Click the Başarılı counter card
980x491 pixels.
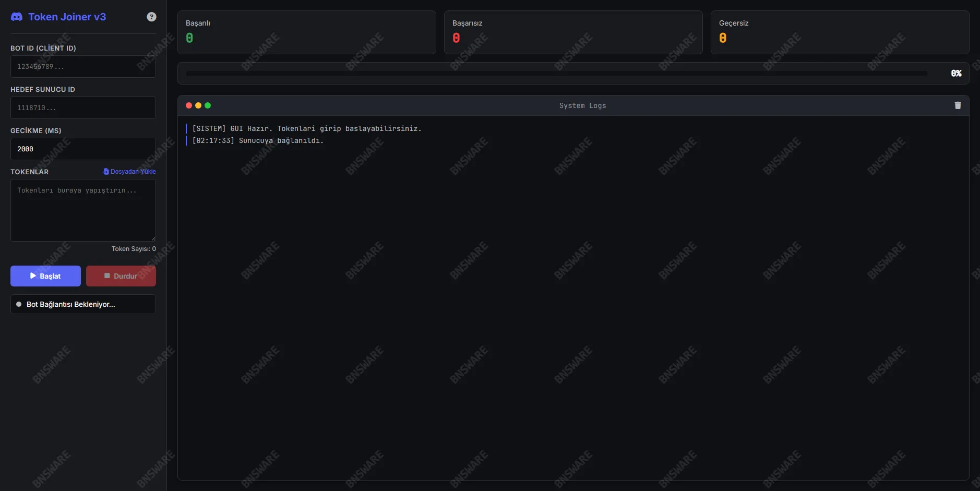click(307, 32)
